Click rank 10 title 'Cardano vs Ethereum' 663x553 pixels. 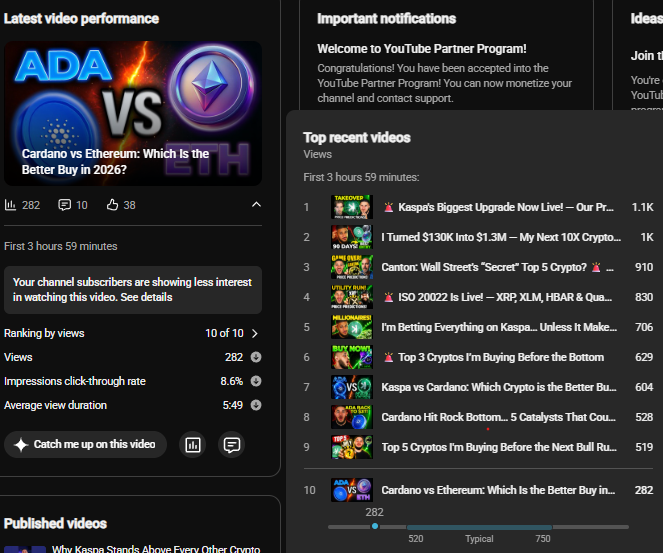pos(498,490)
